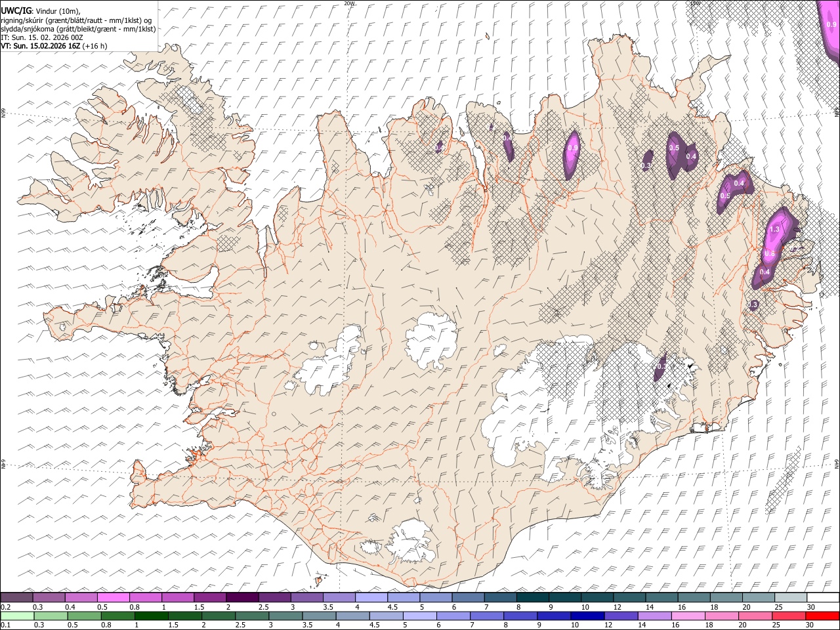Click the 0.6 snowfall value on the map

[x=770, y=253]
